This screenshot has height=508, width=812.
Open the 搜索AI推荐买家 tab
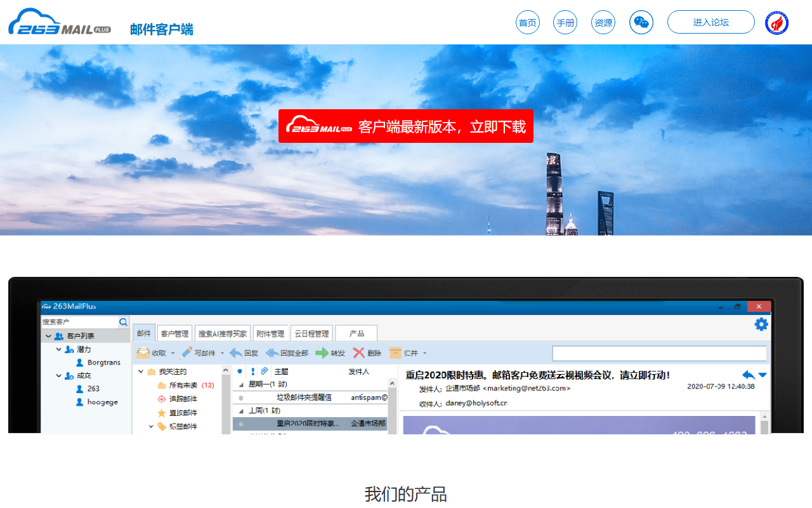[x=223, y=333]
